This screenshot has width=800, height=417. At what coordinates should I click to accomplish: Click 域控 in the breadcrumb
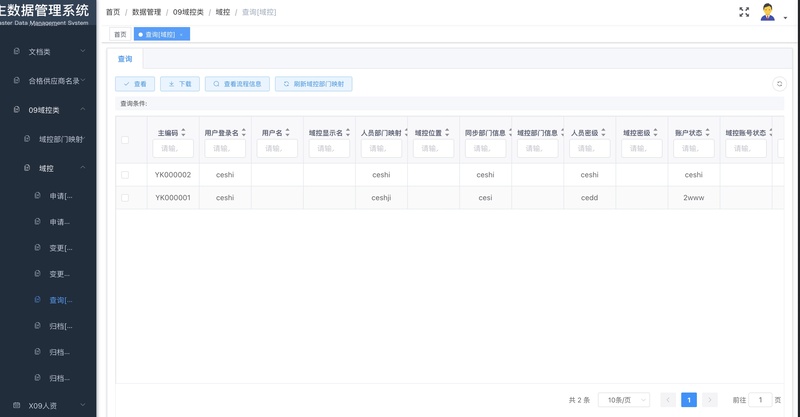pos(222,12)
